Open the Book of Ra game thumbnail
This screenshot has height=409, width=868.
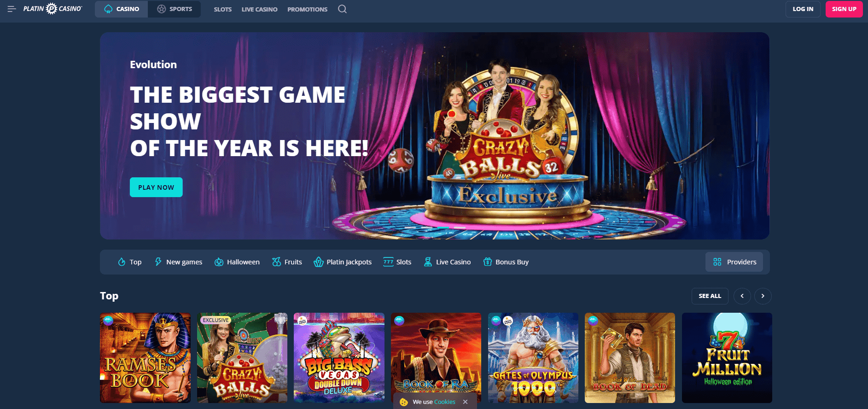[436, 358]
